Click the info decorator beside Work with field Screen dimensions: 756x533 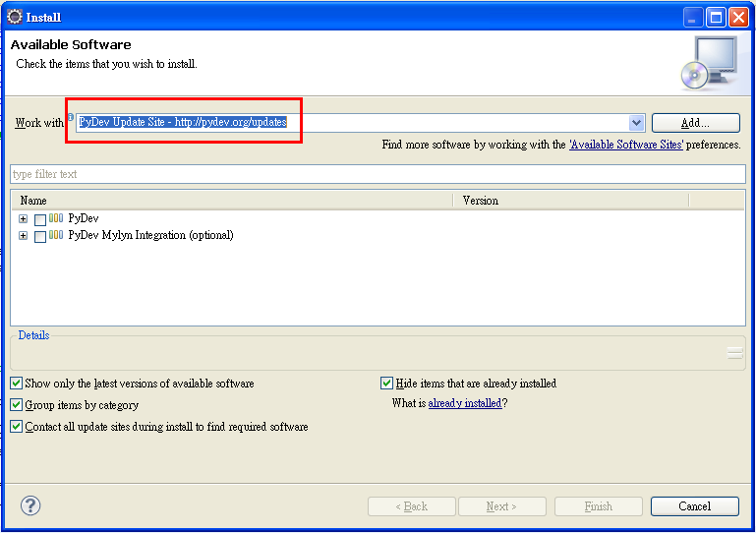pos(71,116)
